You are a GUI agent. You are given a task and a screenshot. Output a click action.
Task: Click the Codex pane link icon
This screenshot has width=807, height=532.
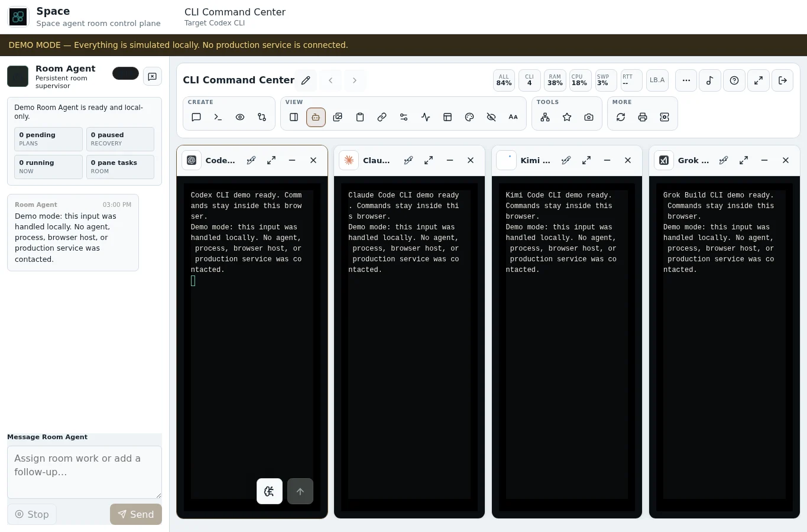pos(251,160)
